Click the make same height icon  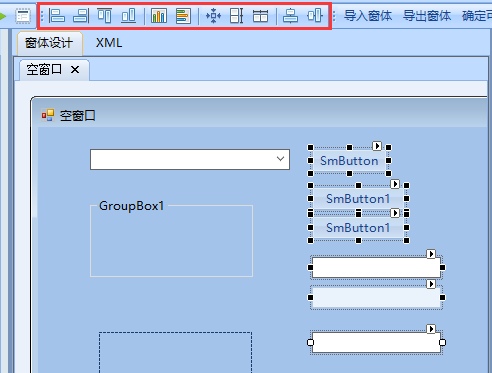237,16
